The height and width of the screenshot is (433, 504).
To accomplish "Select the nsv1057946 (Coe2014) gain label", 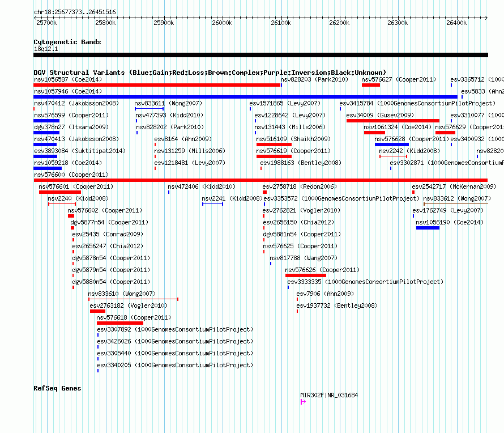I will pyautogui.click(x=68, y=91).
